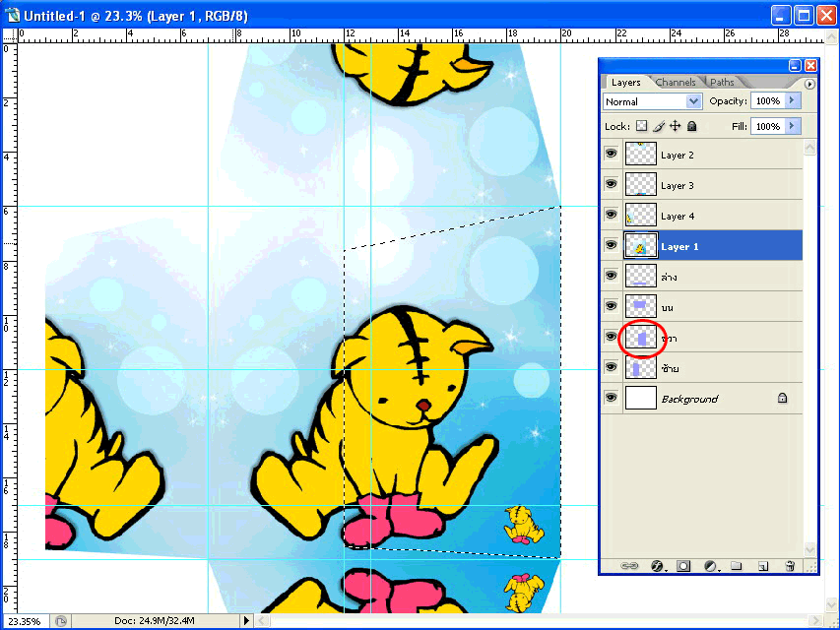Screen dimensions: 840x630
Task: Click Doc: 24.9M/32.4M status text
Action: [155, 621]
